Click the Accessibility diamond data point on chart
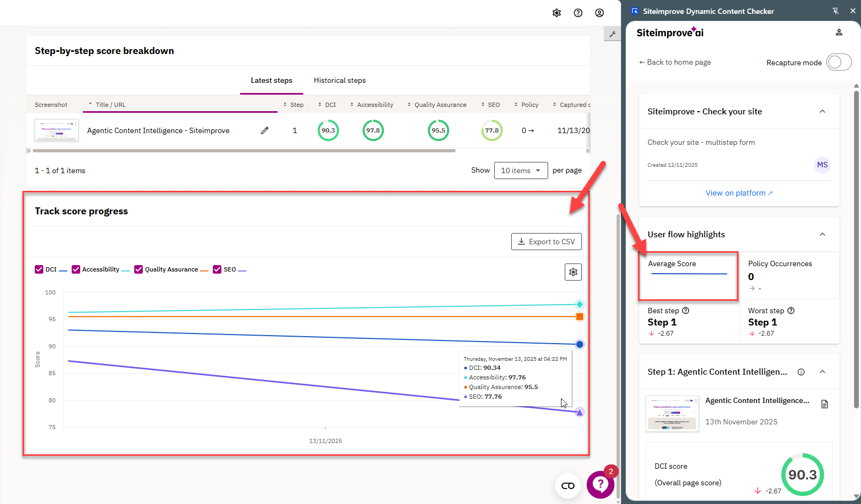This screenshot has height=504, width=861. click(579, 304)
